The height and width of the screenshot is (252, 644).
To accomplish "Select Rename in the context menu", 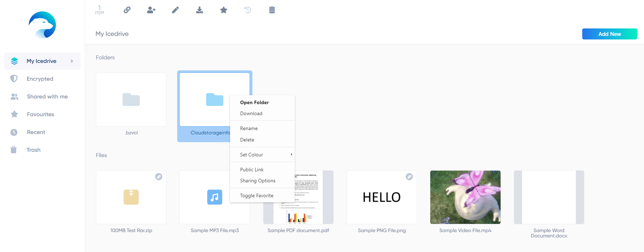I will pyautogui.click(x=249, y=128).
